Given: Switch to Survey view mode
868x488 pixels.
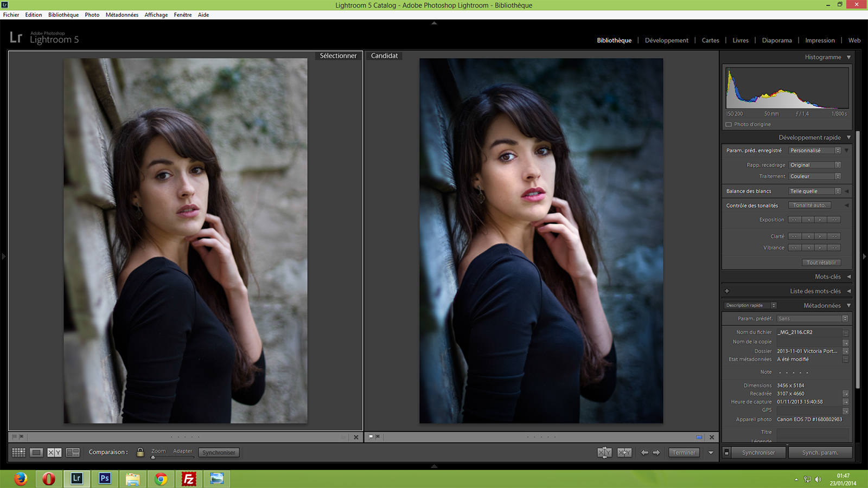Looking at the screenshot, I should (73, 452).
